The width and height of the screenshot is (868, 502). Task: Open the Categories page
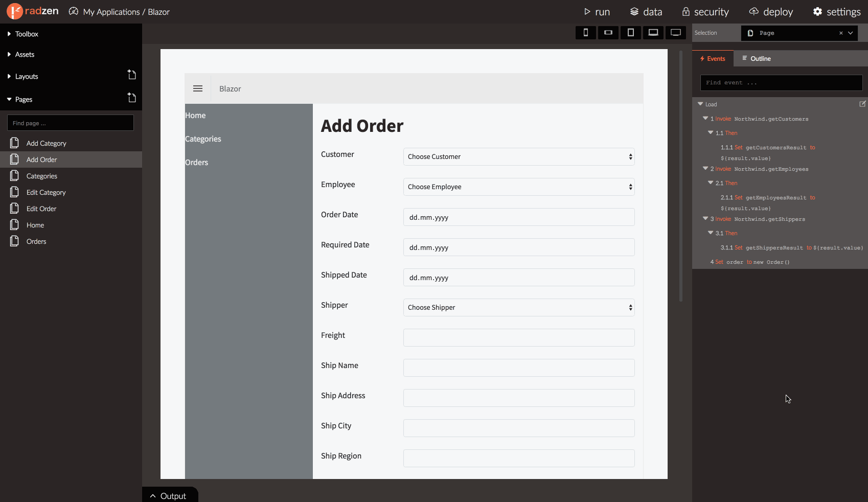(x=71, y=176)
